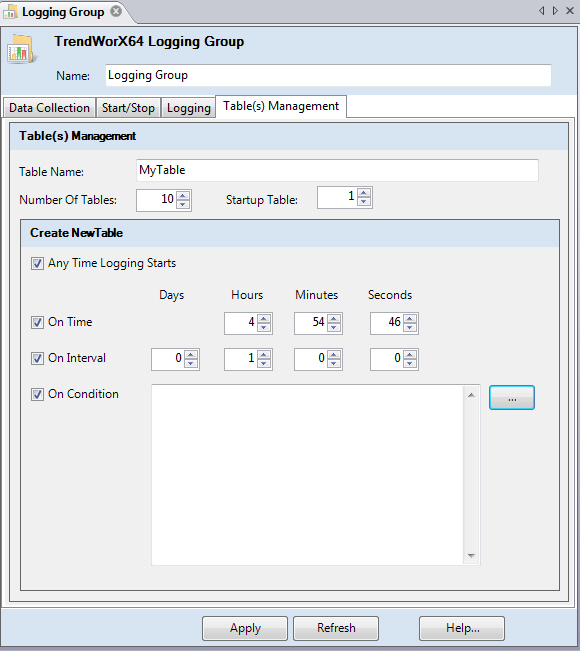Increase On Interval days up arrow
The height and width of the screenshot is (651, 580).
tap(191, 355)
